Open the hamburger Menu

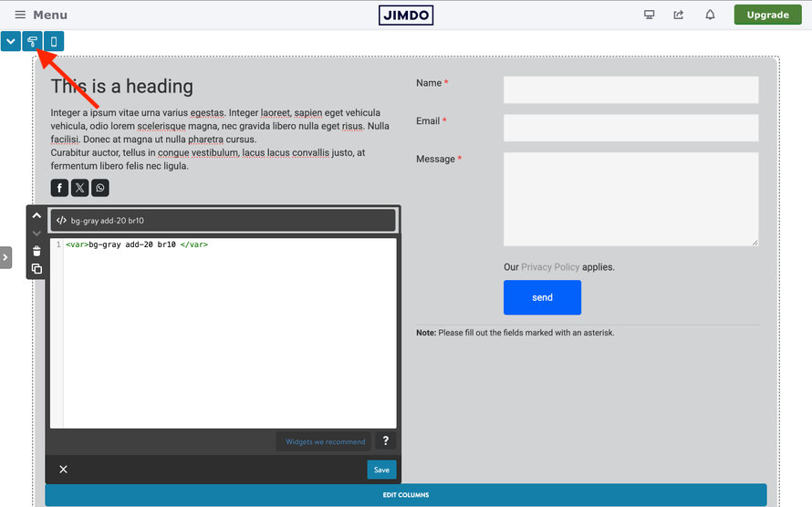(41, 15)
